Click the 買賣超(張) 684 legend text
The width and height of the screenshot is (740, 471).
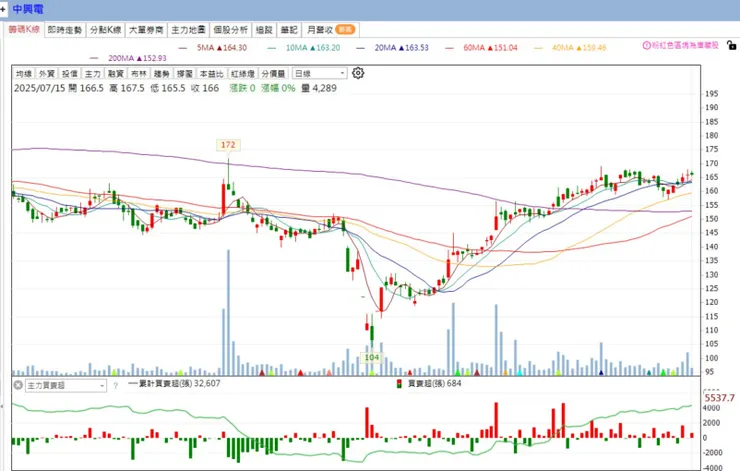point(434,383)
